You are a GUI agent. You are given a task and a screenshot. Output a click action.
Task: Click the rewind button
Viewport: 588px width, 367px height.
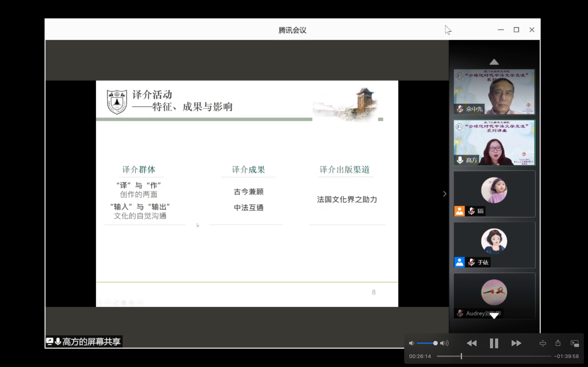[x=472, y=343]
